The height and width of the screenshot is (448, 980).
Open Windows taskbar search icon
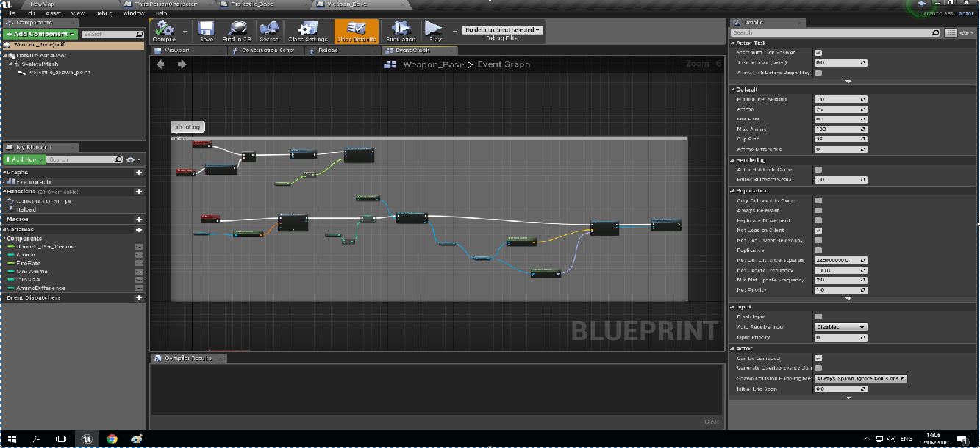tap(37, 438)
